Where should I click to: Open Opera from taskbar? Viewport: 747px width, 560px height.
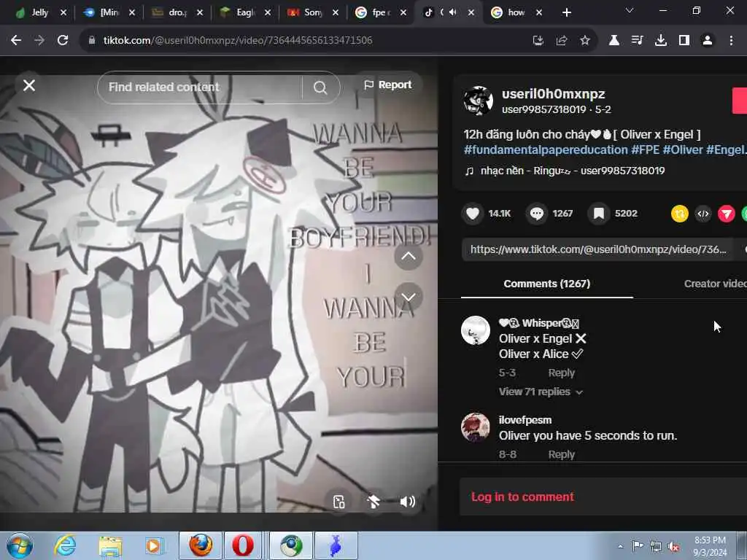(x=243, y=545)
